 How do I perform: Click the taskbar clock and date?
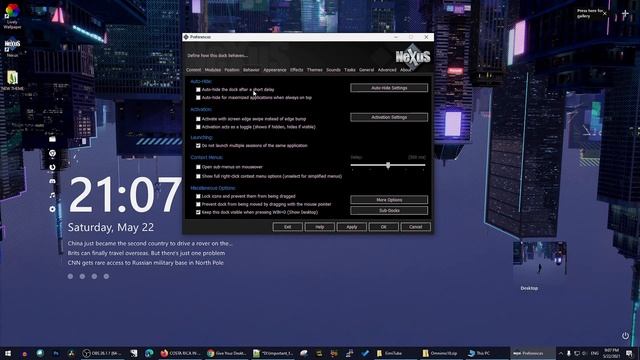pyautogui.click(x=611, y=353)
